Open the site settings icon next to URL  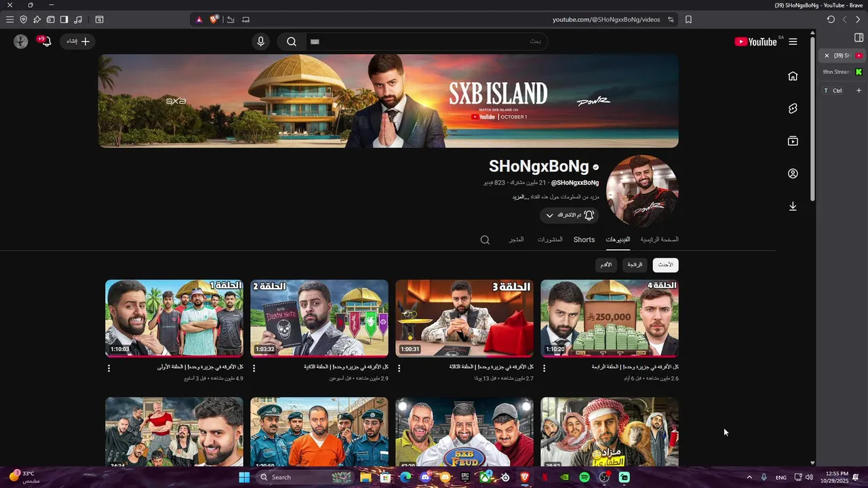671,20
